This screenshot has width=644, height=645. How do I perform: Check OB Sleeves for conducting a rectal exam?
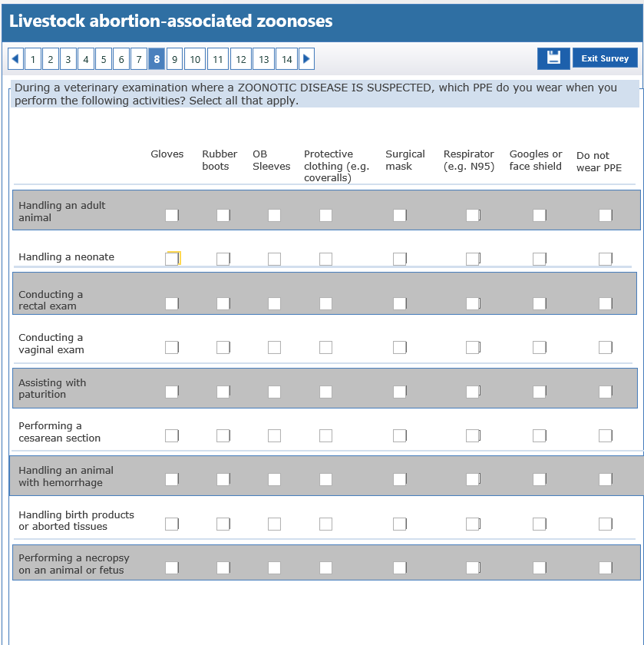pos(274,303)
